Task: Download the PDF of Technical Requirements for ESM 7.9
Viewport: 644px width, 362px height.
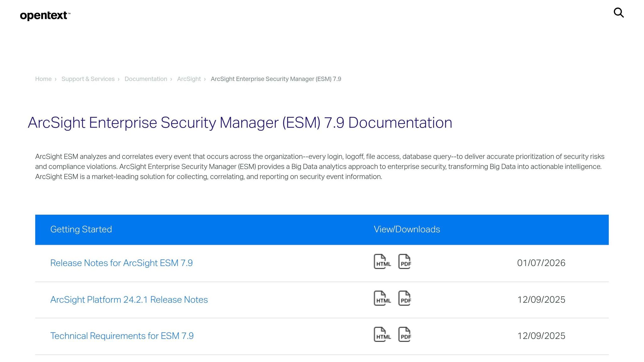Action: pos(405,334)
